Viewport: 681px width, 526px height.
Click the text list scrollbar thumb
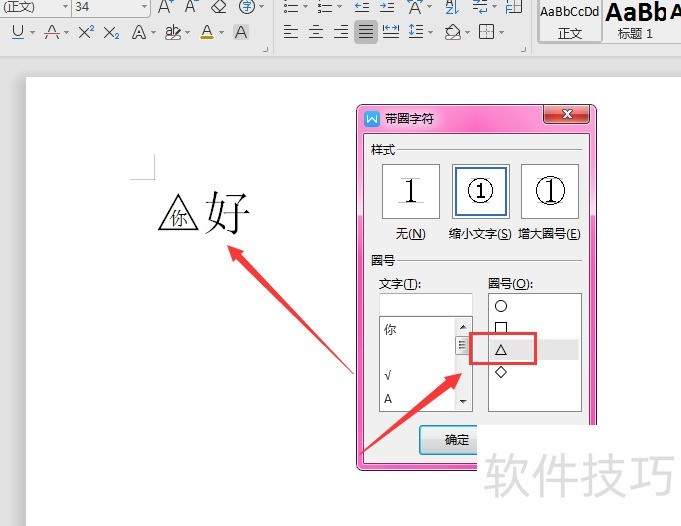tap(463, 345)
